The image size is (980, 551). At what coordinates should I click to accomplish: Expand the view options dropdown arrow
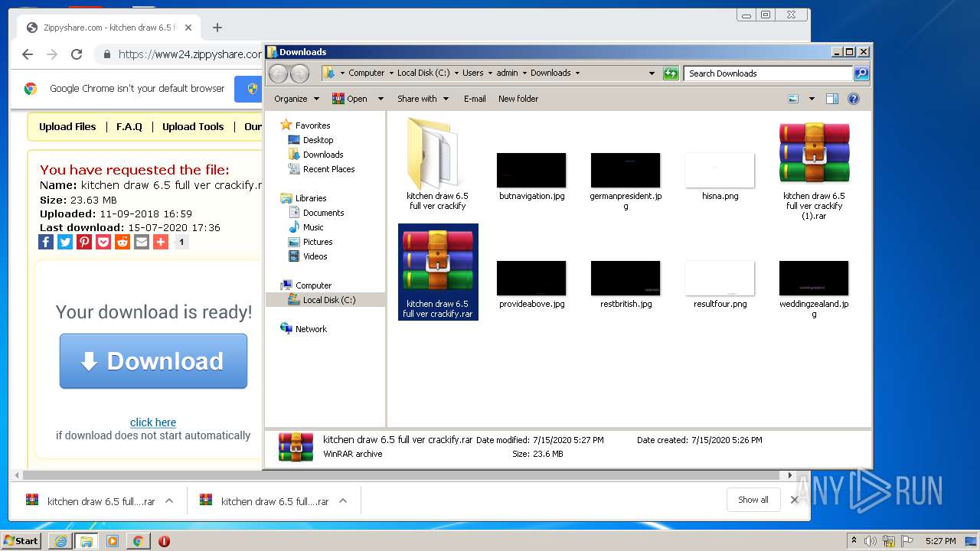(x=812, y=99)
